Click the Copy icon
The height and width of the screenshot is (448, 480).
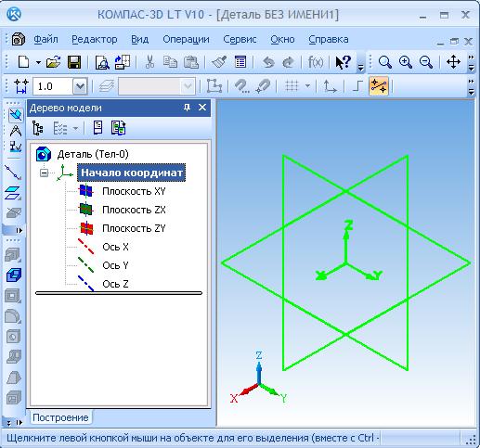(170, 62)
